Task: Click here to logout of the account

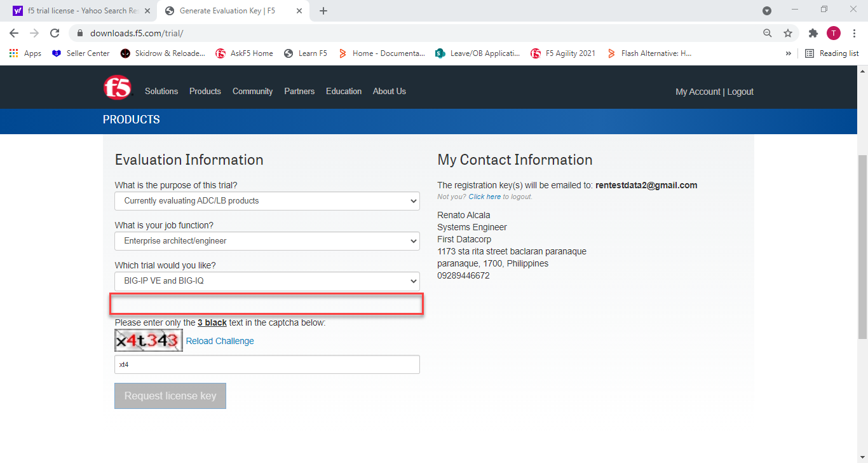Action: [x=484, y=197]
